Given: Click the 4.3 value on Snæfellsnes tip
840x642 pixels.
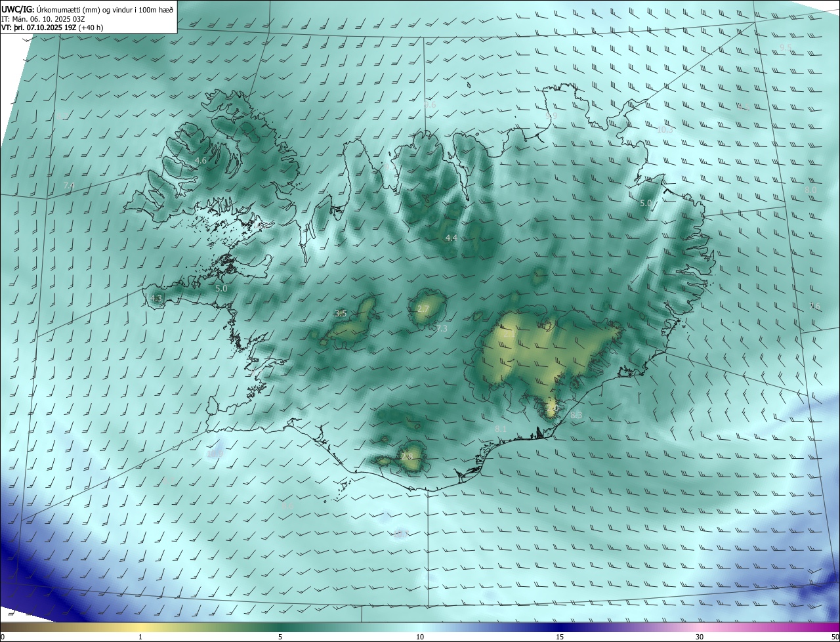Looking at the screenshot, I should pos(156,298).
